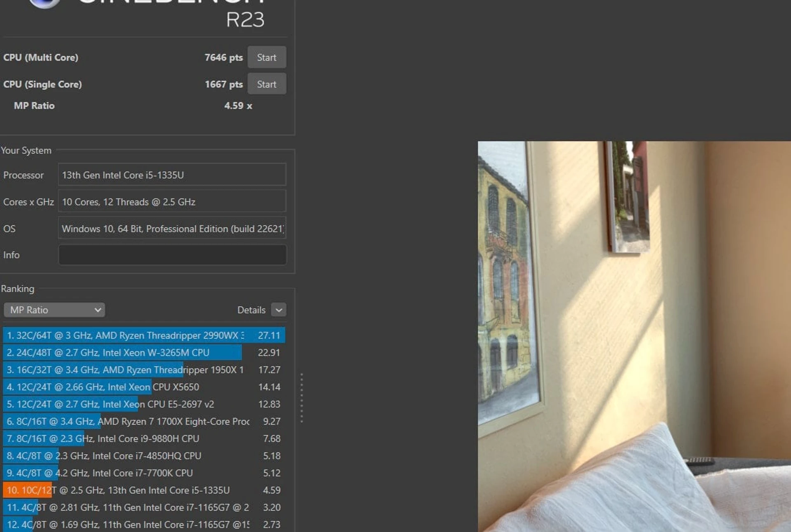Image resolution: width=791 pixels, height=532 pixels.
Task: Select ranking row Core i7-7700K
Action: 144,473
